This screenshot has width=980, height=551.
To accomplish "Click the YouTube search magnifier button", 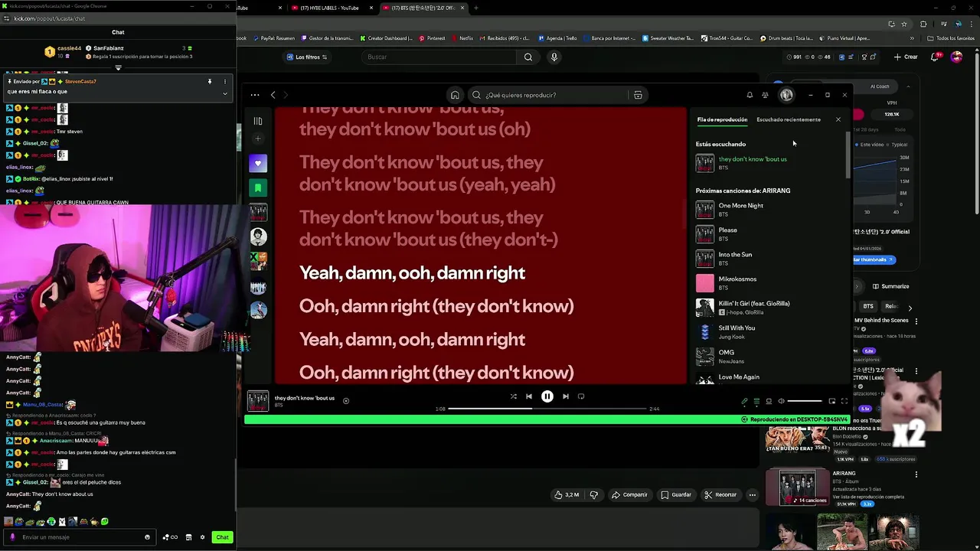I will 528,57.
